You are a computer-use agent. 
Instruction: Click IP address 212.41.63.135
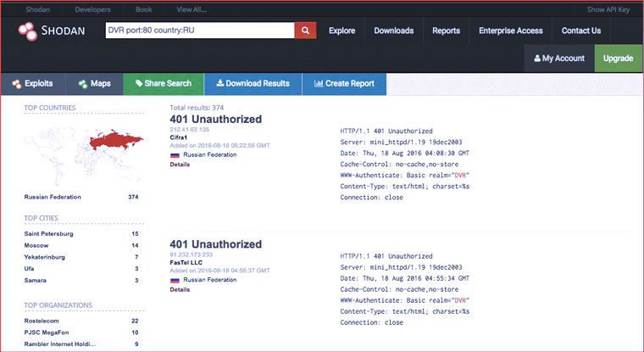189,130
